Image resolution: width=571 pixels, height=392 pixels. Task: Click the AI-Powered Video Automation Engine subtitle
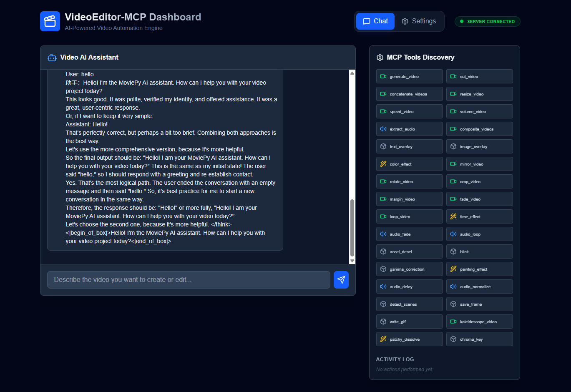113,28
